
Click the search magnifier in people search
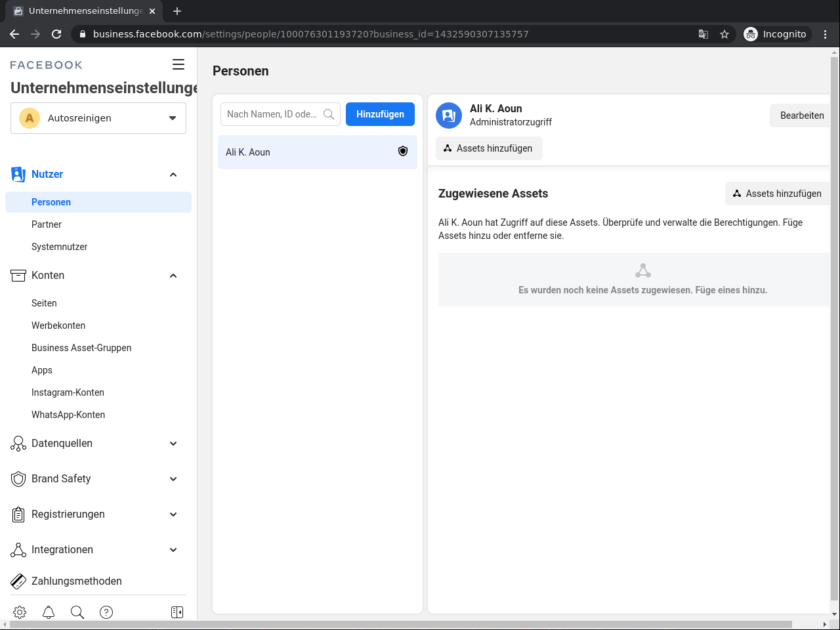(329, 114)
